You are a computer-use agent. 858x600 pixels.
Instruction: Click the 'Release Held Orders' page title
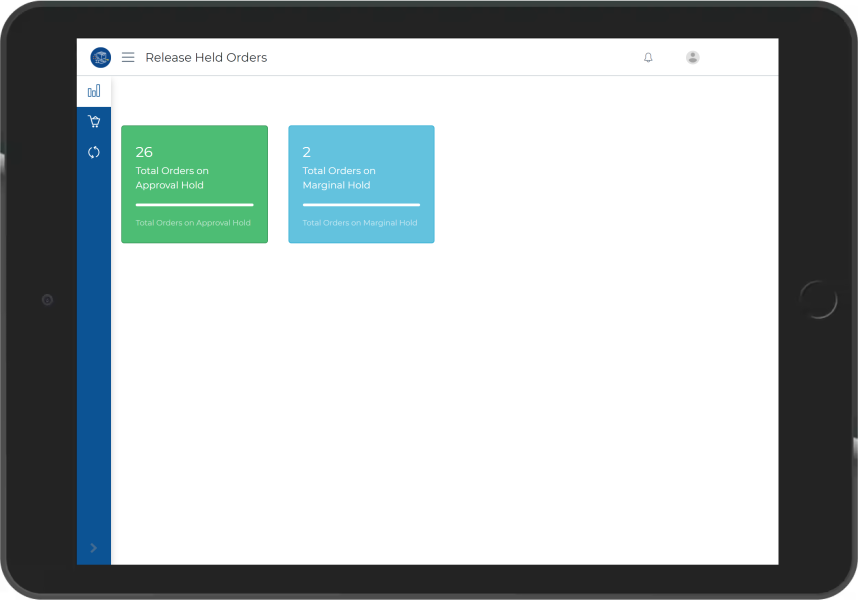coord(206,58)
